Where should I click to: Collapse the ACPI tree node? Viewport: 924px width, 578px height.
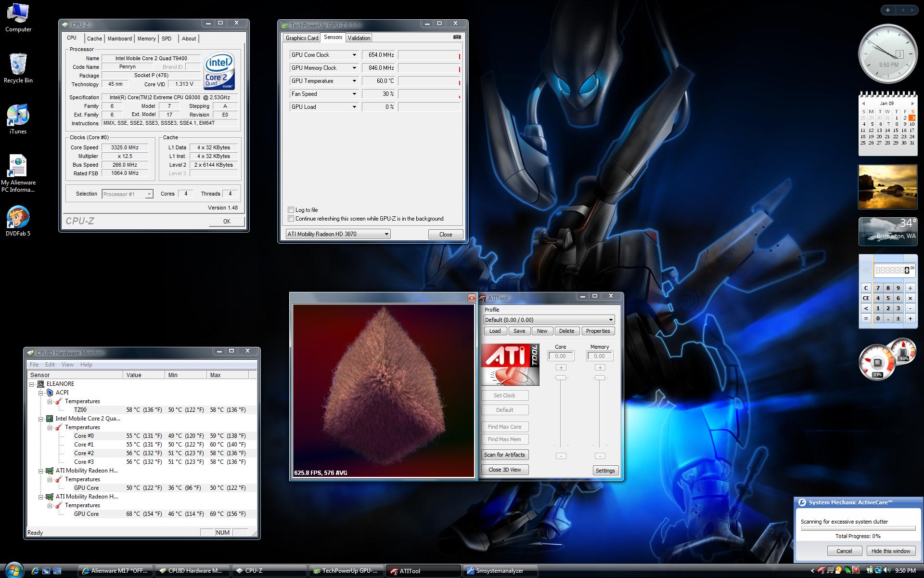41,393
